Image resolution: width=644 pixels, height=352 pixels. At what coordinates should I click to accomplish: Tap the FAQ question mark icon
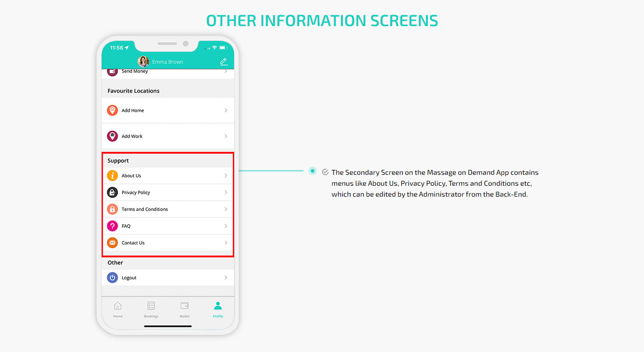(112, 226)
